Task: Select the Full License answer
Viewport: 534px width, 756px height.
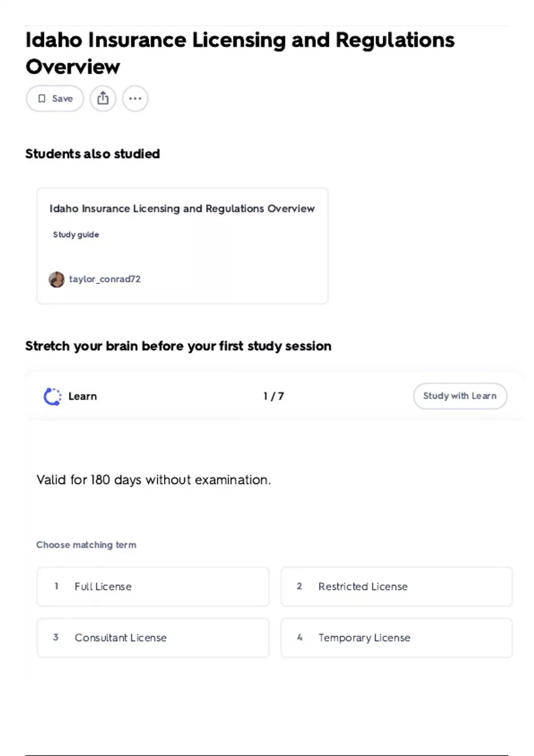Action: tap(153, 586)
